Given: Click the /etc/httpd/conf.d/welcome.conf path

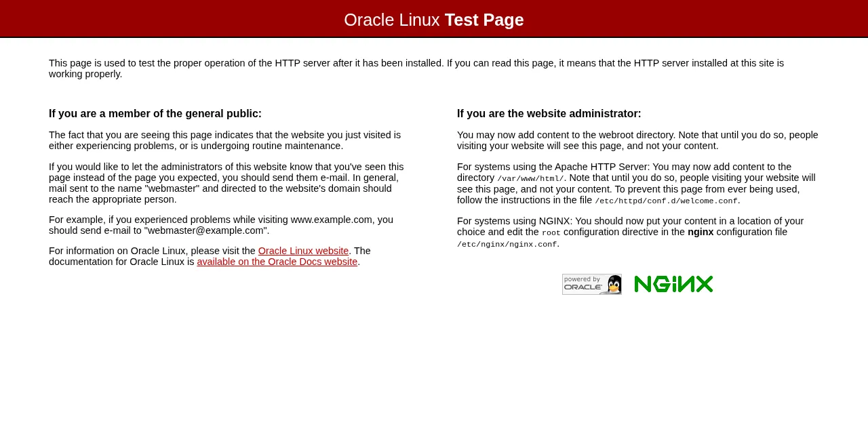Looking at the screenshot, I should pyautogui.click(x=666, y=201).
